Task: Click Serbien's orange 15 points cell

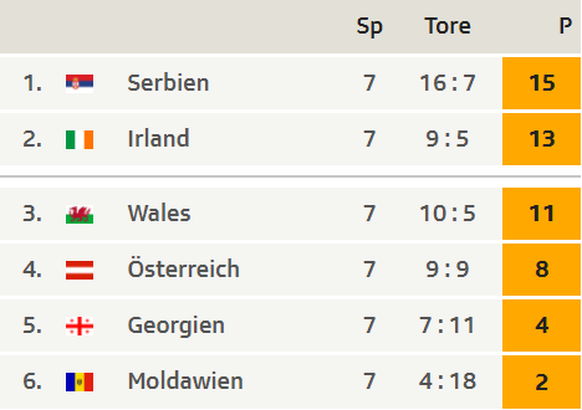Action: tap(541, 83)
